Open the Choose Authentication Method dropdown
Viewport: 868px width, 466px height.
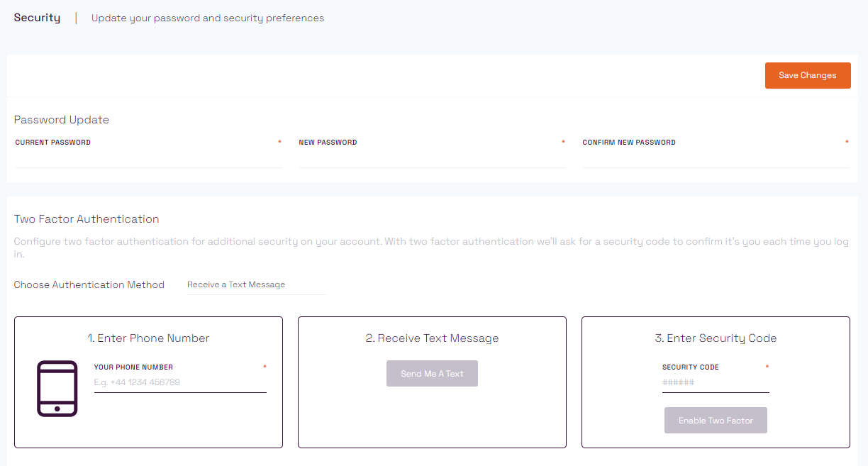pyautogui.click(x=255, y=284)
